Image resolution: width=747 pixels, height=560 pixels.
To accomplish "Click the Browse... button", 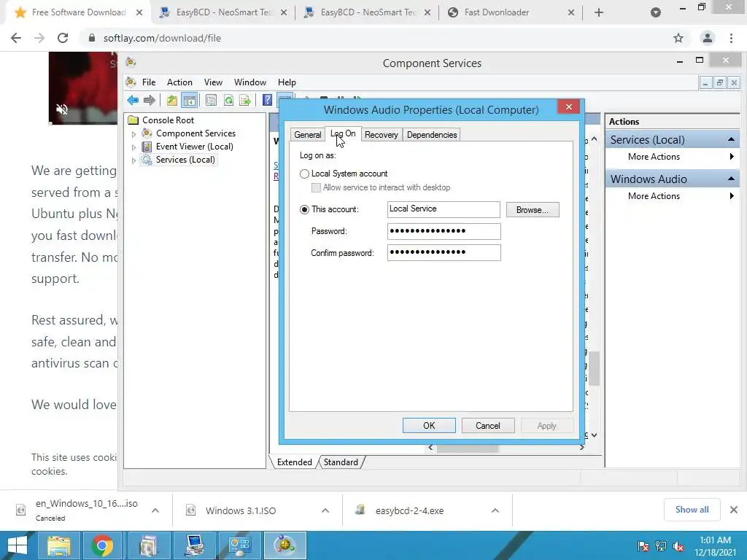I will tap(532, 210).
